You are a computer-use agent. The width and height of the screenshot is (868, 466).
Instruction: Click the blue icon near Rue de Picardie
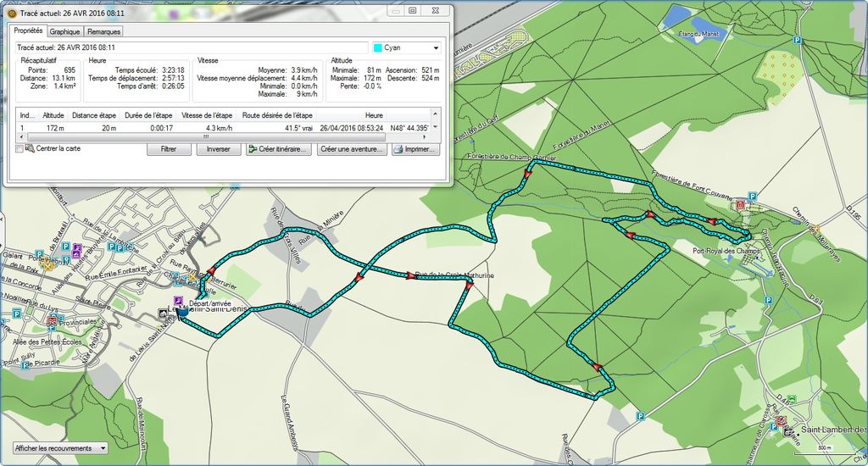[x=25, y=365]
